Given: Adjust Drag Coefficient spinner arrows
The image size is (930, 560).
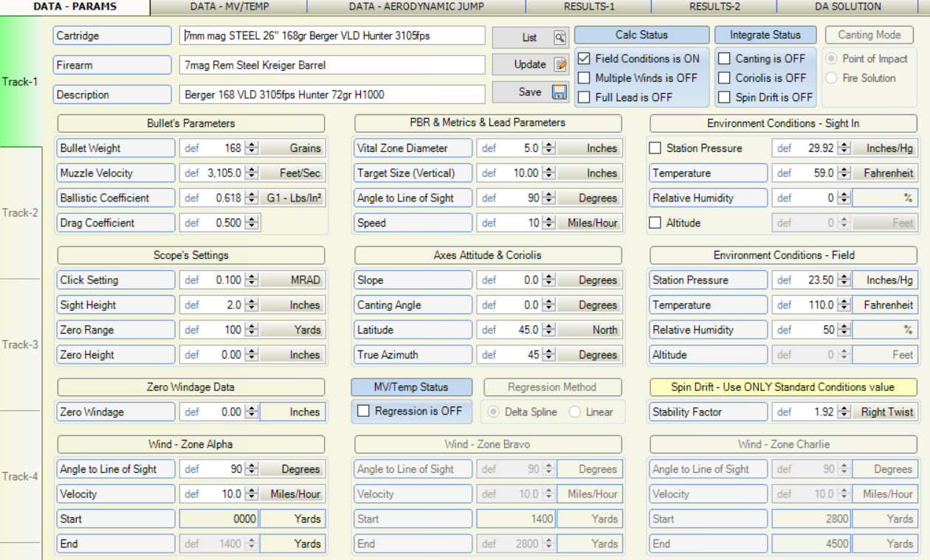Looking at the screenshot, I should pyautogui.click(x=252, y=223).
